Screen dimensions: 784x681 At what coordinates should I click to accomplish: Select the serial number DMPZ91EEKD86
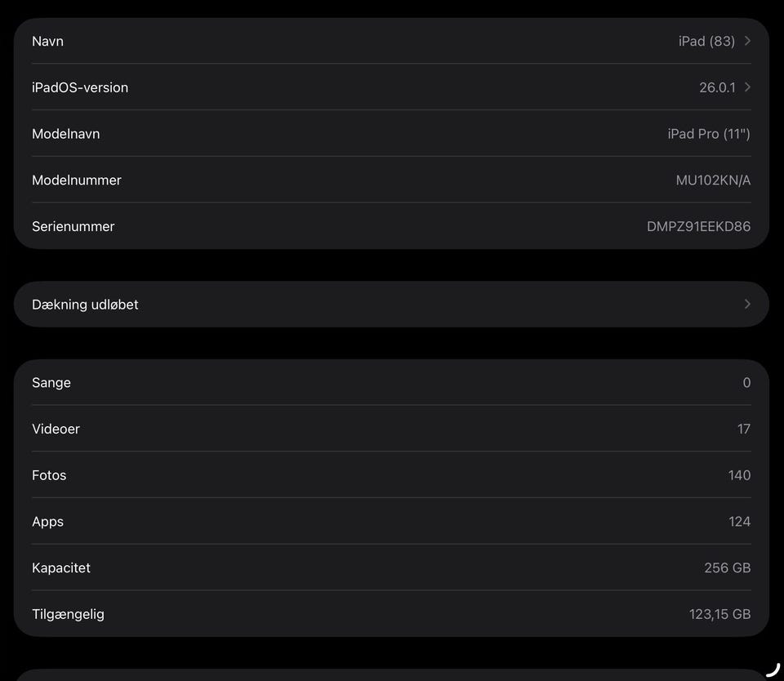click(x=698, y=226)
